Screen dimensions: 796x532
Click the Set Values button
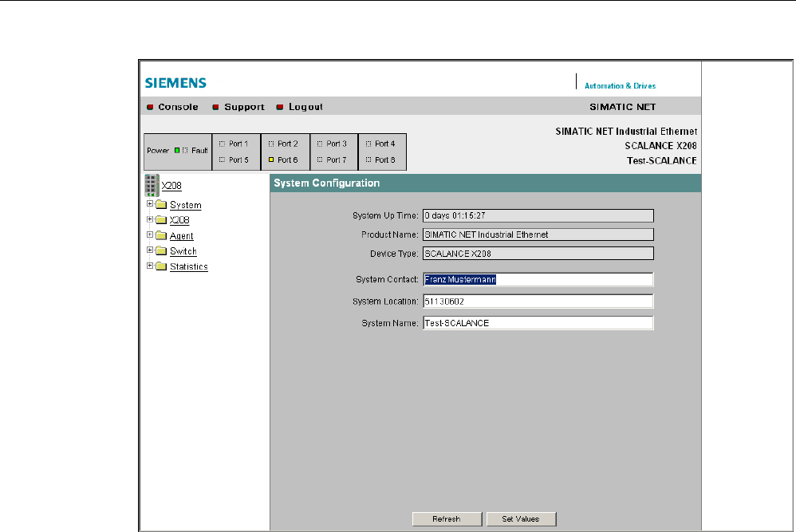(521, 518)
